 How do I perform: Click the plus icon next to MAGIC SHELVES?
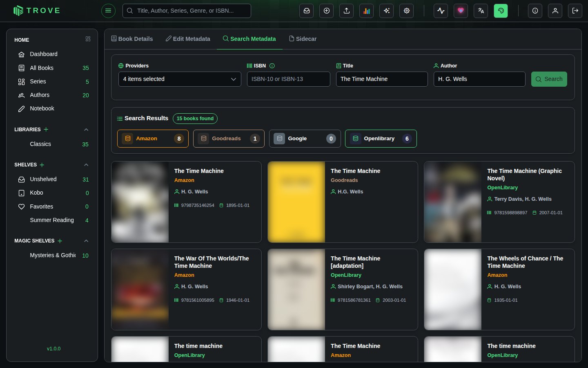pos(60,241)
